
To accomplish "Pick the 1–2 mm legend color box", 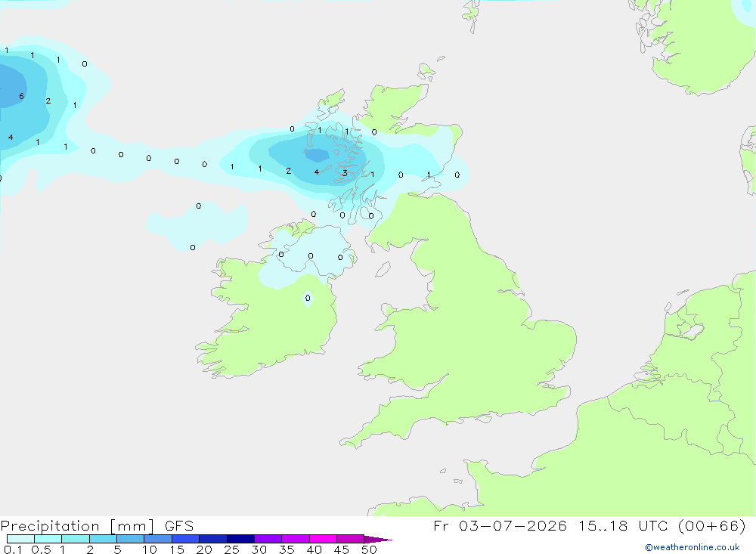I will click(x=75, y=539).
